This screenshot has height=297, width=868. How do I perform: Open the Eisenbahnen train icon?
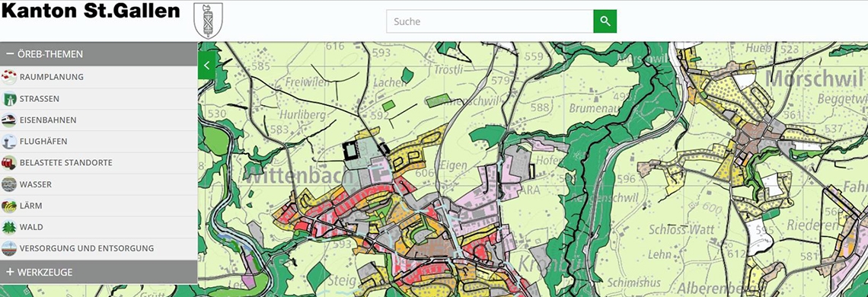pos(9,120)
